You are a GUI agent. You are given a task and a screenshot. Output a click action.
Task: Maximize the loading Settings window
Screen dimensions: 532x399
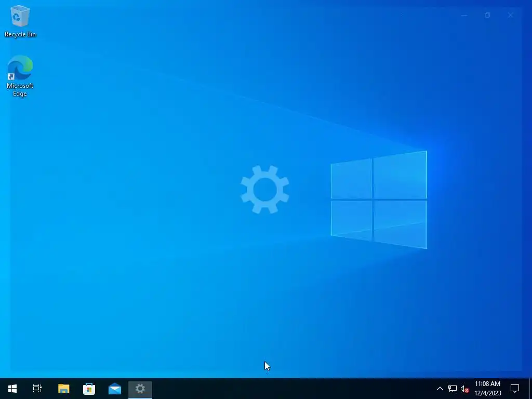487,15
